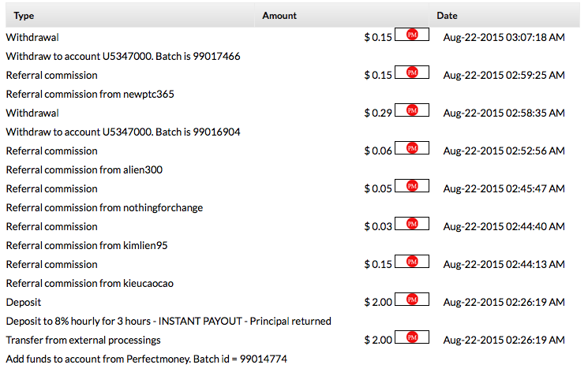The height and width of the screenshot is (376, 588).
Task: Click the PM icon on the 02:44:13 commission
Action: pos(411,262)
